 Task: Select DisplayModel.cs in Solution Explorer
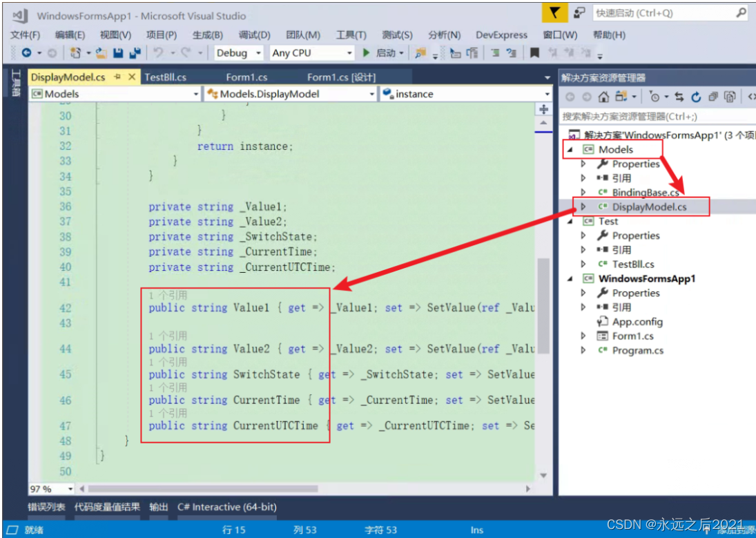[x=649, y=206]
